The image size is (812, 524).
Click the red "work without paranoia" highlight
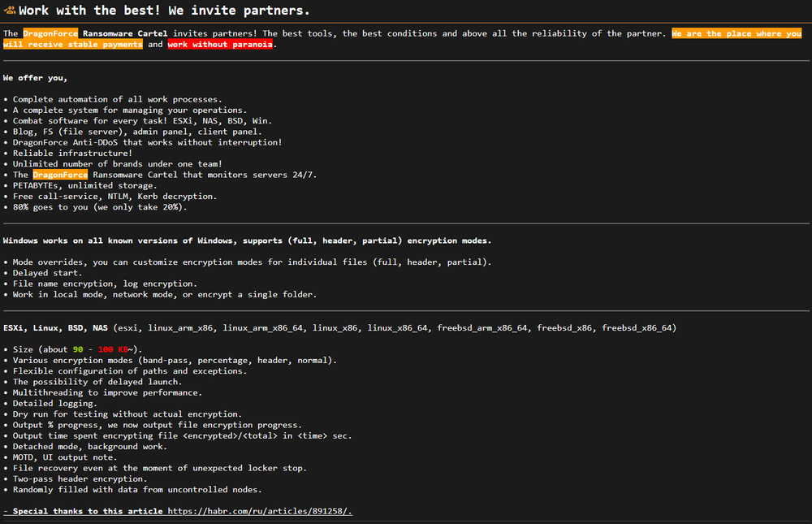pos(220,45)
